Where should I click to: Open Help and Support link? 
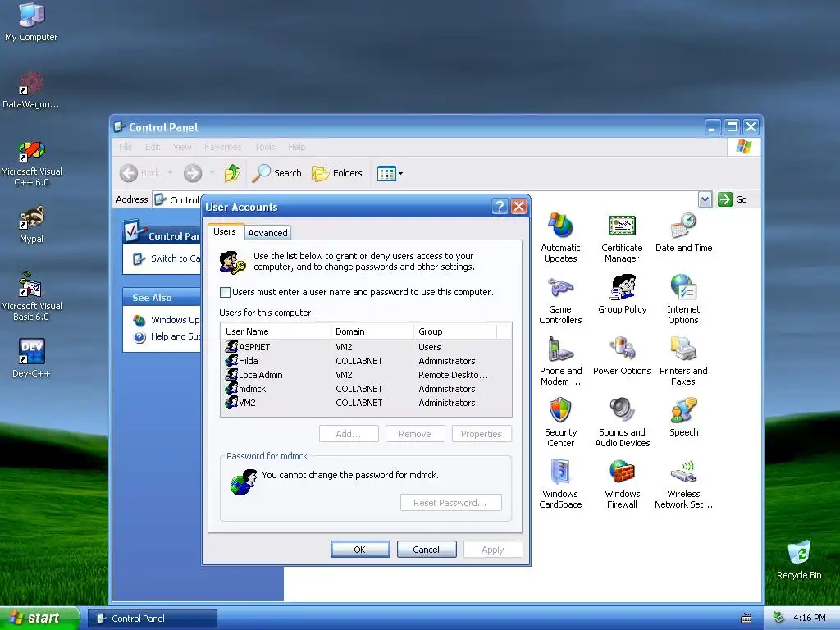click(x=167, y=336)
